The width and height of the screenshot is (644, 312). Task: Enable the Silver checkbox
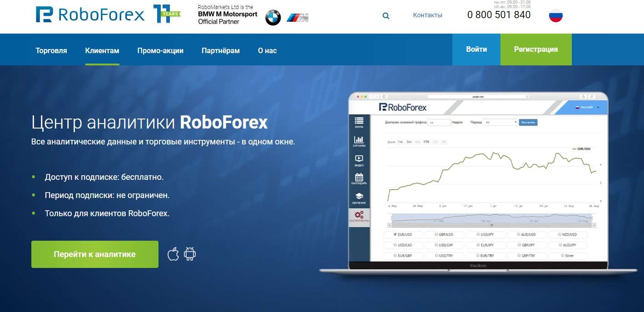(x=562, y=255)
